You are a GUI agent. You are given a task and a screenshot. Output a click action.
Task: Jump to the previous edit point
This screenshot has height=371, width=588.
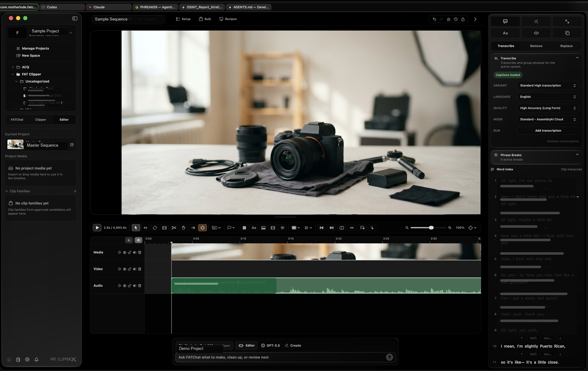322,228
